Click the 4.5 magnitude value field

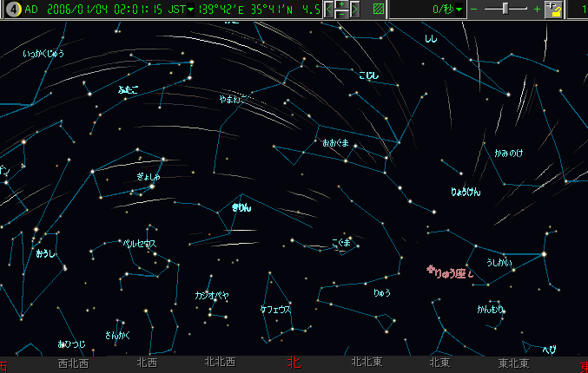(312, 10)
